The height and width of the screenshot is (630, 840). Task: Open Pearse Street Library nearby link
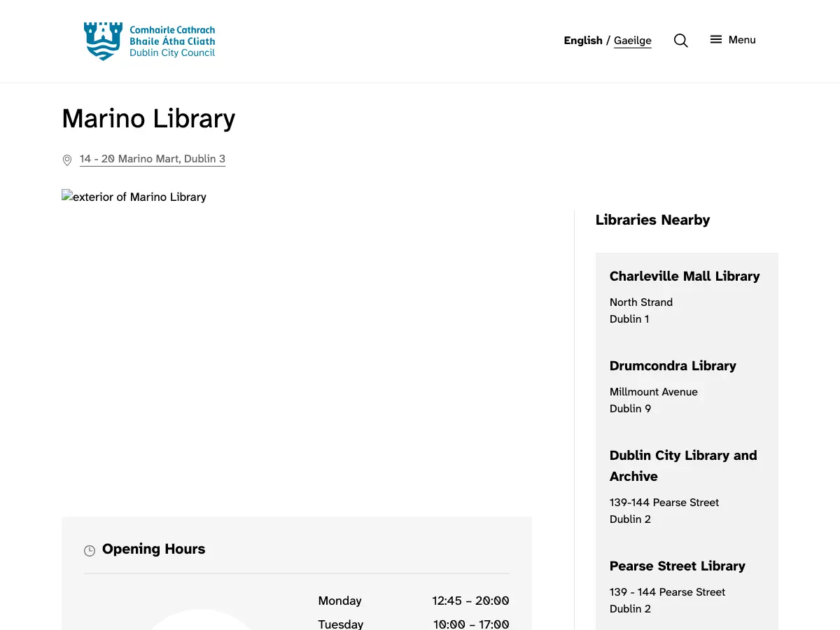tap(678, 566)
